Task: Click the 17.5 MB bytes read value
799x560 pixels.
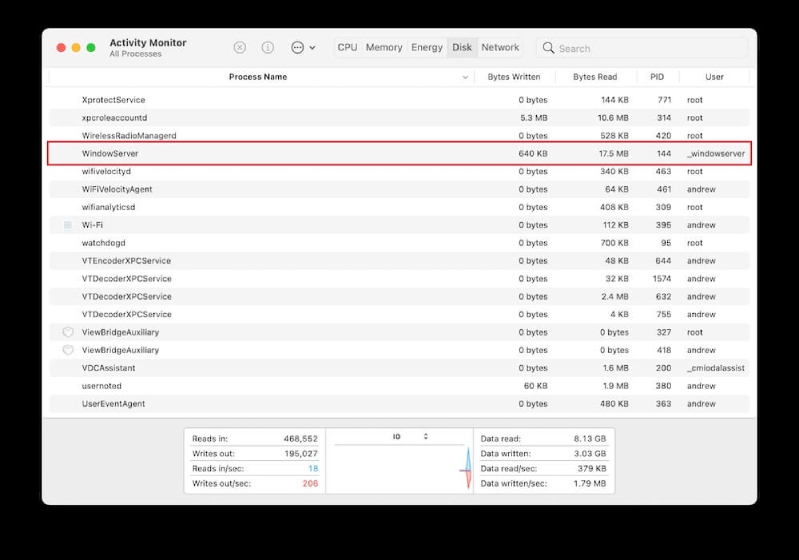Action: click(614, 153)
